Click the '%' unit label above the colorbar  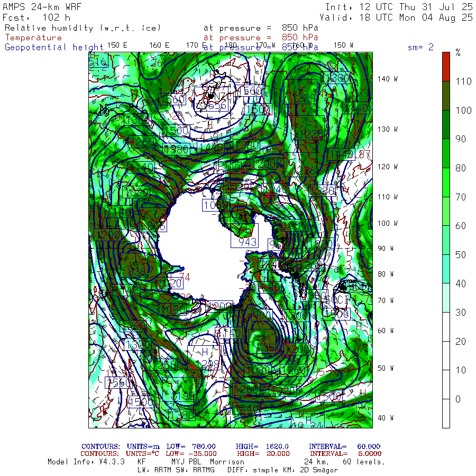point(458,52)
